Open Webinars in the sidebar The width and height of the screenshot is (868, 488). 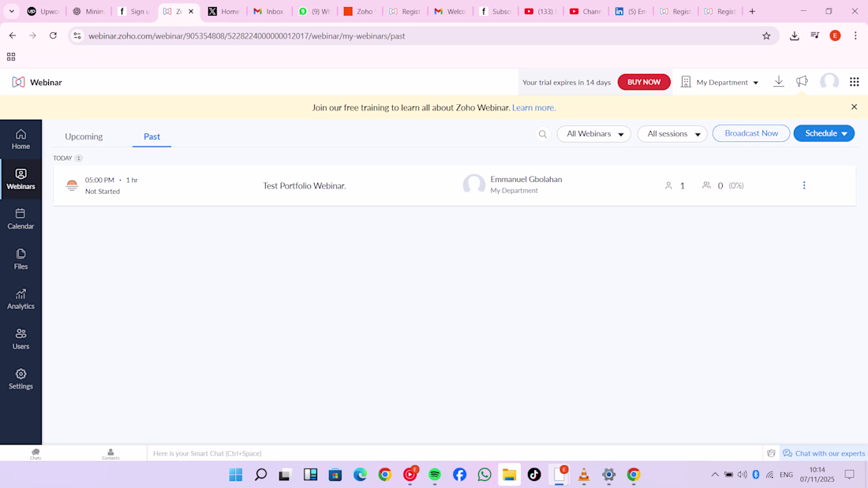pos(21,179)
